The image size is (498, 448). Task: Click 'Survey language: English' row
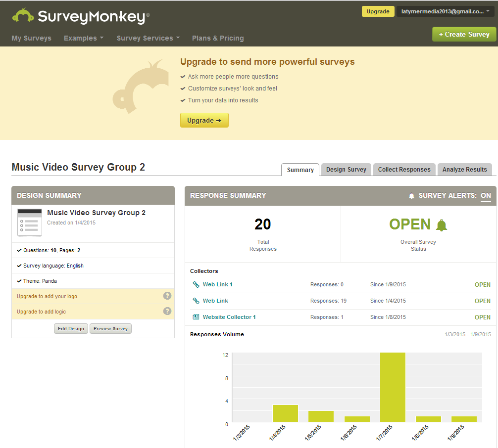pos(93,266)
